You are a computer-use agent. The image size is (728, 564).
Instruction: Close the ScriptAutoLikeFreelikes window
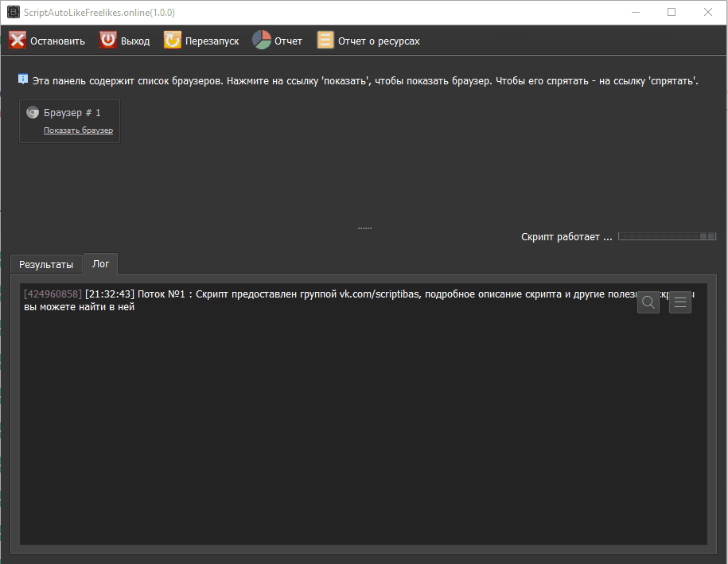click(x=708, y=13)
